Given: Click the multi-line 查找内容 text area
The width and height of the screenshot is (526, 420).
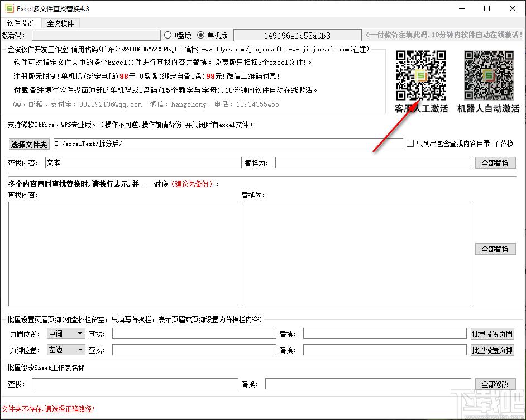Looking at the screenshot, I should 123,254.
